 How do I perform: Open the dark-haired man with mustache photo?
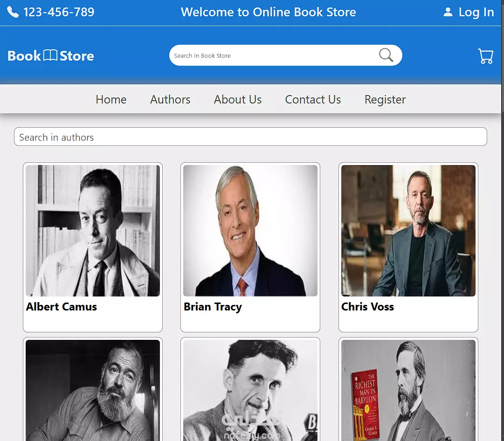click(x=250, y=390)
